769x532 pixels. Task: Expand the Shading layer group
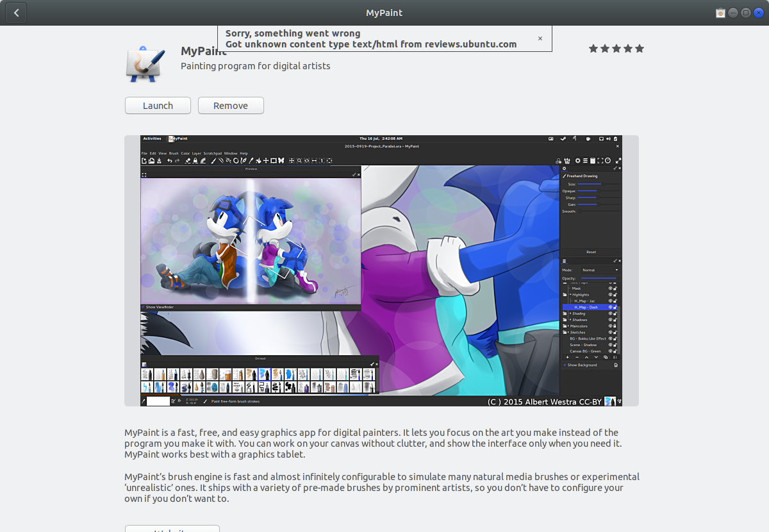[570, 313]
